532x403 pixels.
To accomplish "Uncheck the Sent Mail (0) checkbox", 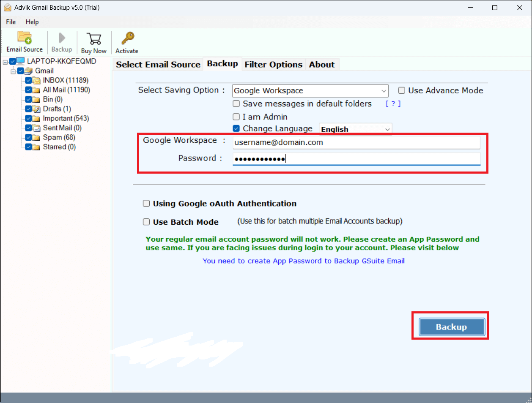I will [28, 128].
